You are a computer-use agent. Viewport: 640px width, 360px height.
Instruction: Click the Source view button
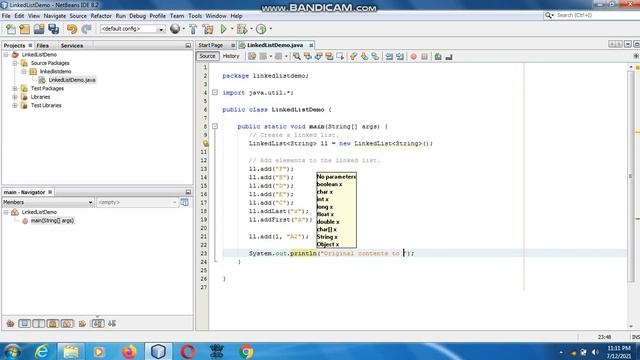pos(207,56)
